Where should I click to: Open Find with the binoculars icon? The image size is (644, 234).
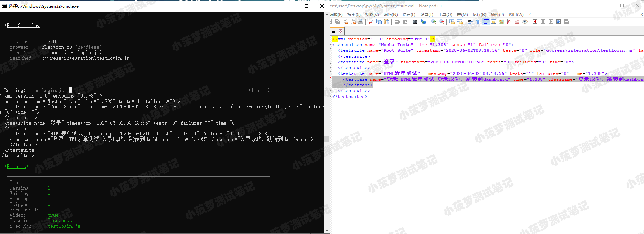(415, 22)
